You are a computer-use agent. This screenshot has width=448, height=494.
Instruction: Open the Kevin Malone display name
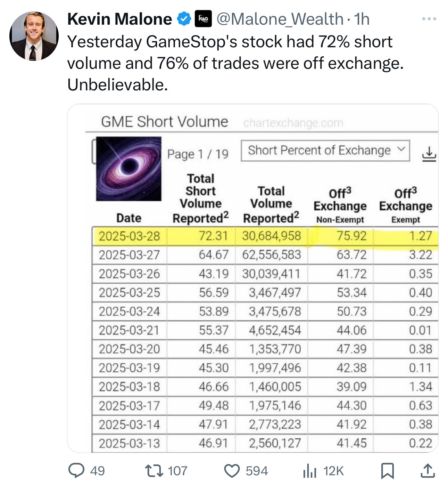[x=119, y=19]
